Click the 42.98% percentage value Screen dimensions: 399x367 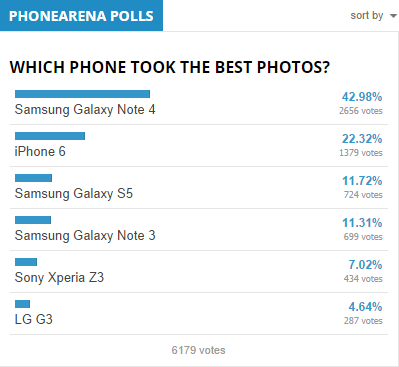coord(362,97)
